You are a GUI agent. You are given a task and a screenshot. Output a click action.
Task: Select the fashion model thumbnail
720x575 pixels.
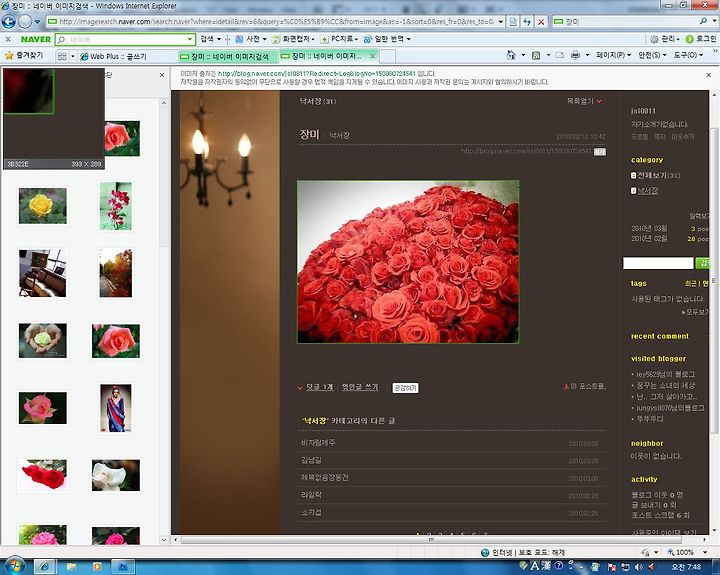[116, 408]
